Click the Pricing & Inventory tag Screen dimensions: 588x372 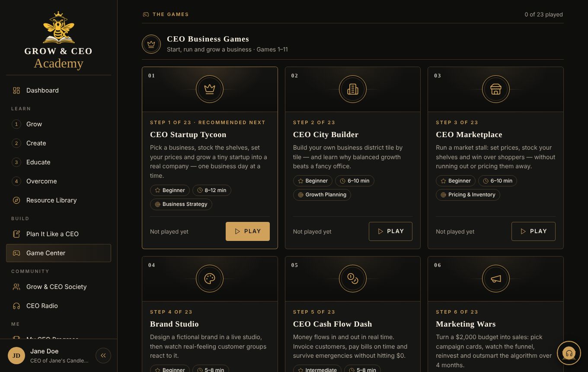468,195
